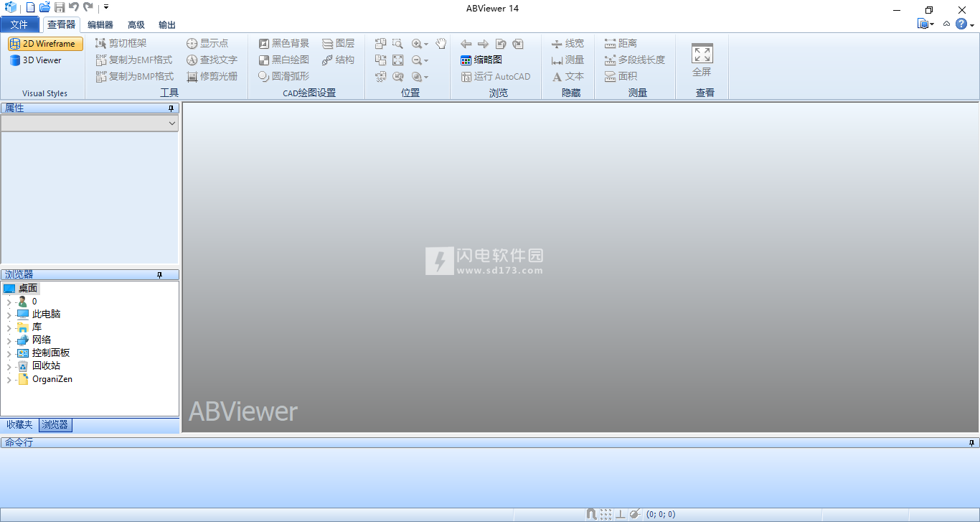980x522 pixels.
Task: Toggle 缩略图 thumbnails view
Action: pos(481,60)
